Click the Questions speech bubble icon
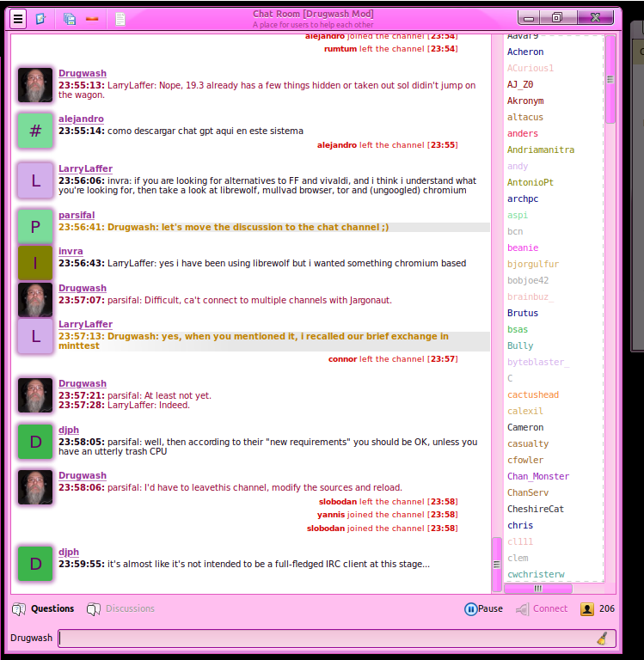Screen dimensions: 644x660 [19, 609]
